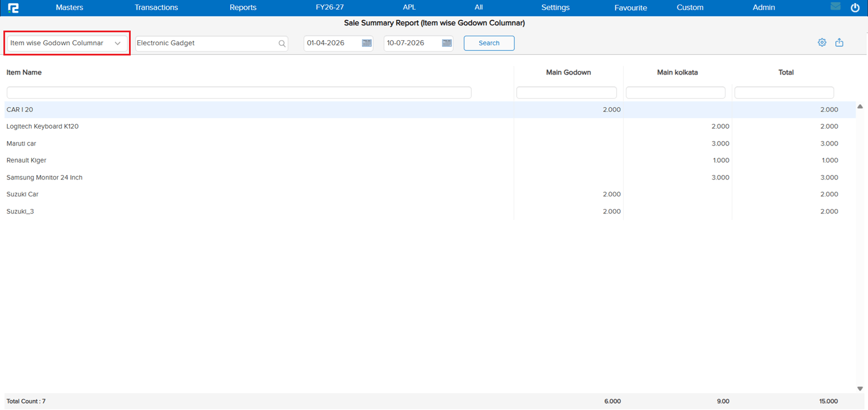
Task: Click the Search button
Action: [489, 43]
